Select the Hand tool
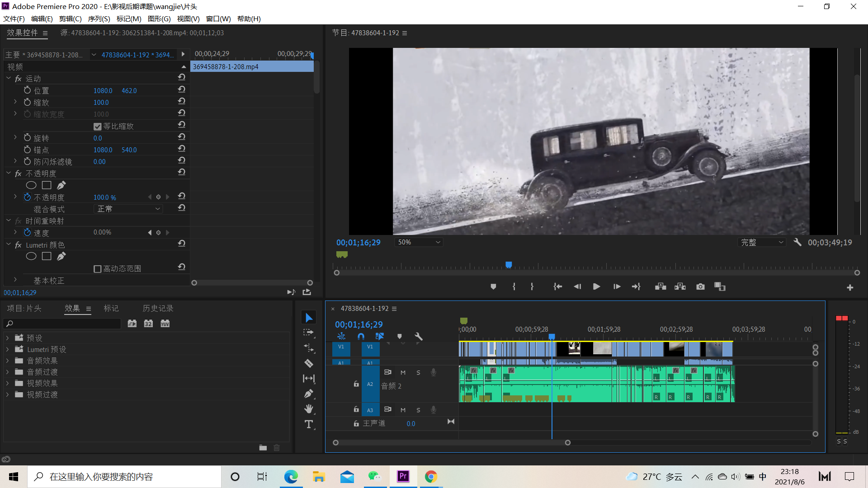868x488 pixels. click(309, 409)
